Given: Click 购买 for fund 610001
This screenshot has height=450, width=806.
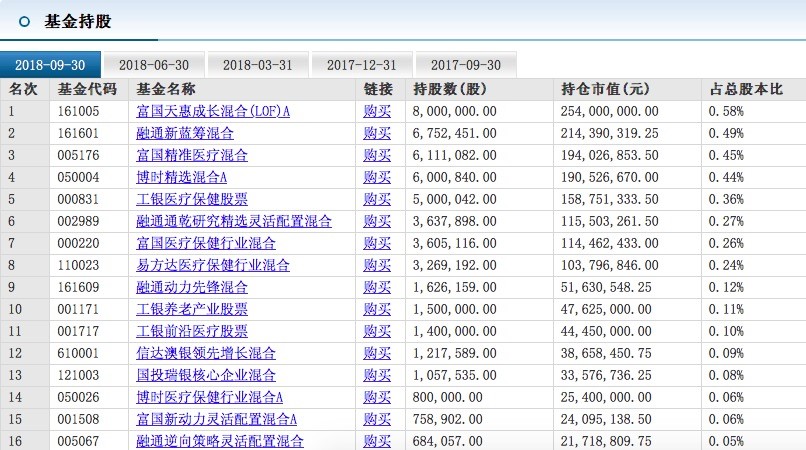Looking at the screenshot, I should coord(377,353).
